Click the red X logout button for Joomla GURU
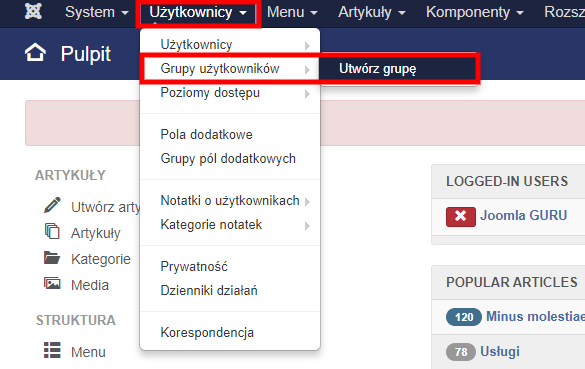 tap(461, 217)
